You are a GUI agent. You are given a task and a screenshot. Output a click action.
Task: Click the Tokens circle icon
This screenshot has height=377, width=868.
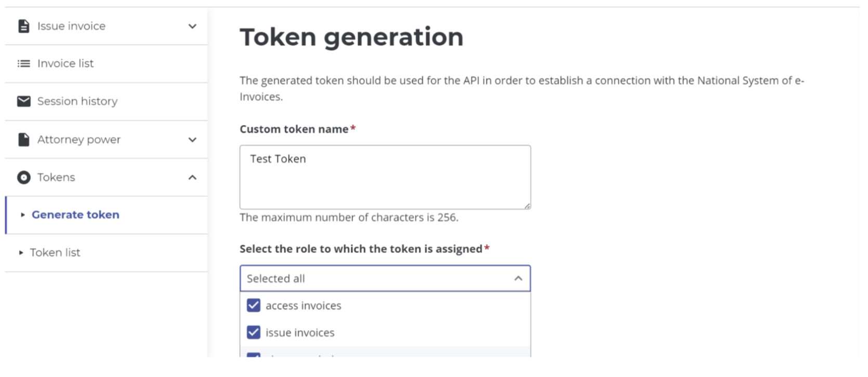[23, 178]
